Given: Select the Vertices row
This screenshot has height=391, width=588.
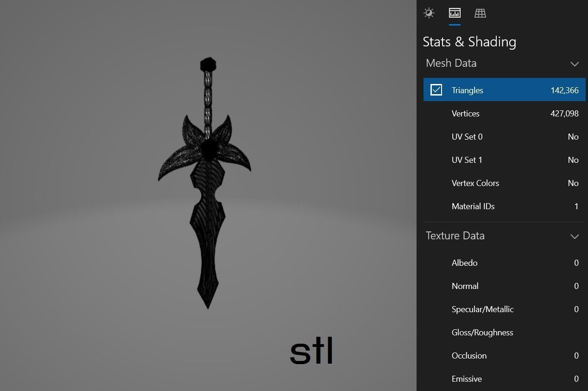Looking at the screenshot, I should (505, 113).
